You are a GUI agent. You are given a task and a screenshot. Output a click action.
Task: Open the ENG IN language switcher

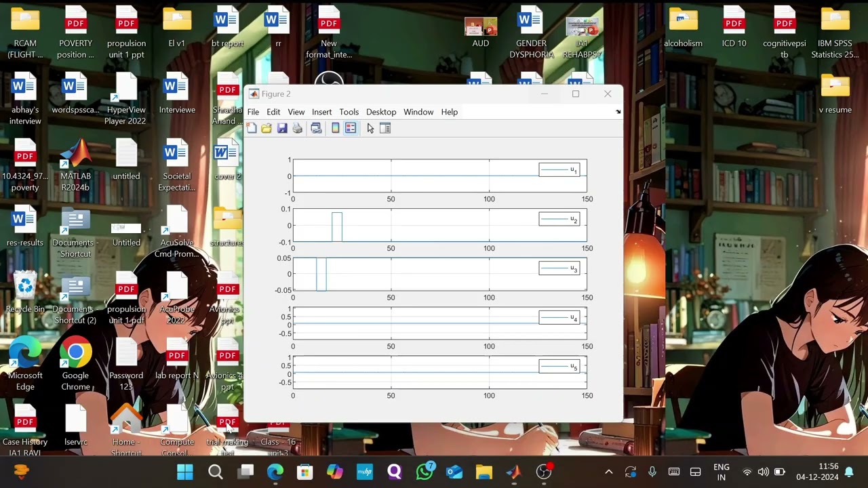[722, 472]
